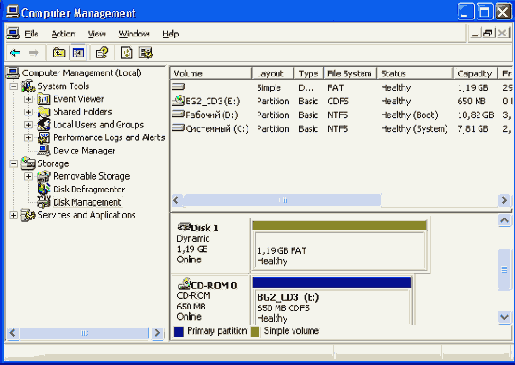Viewport: 515px width, 365px height.
Task: Click the Local Users and Groups icon
Action: click(x=44, y=124)
